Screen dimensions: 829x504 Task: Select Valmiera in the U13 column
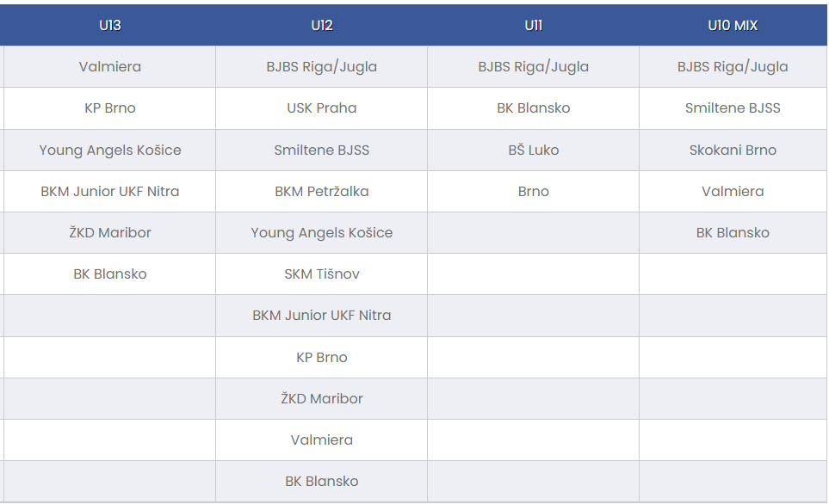[110, 66]
